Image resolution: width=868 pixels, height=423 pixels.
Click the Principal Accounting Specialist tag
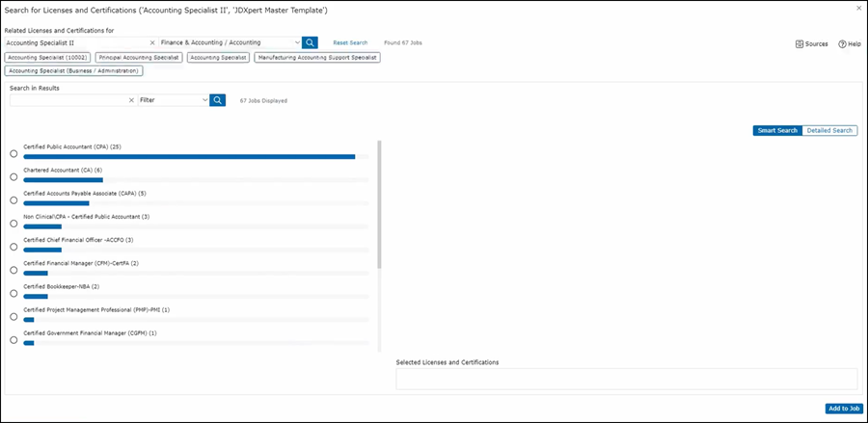(x=139, y=58)
